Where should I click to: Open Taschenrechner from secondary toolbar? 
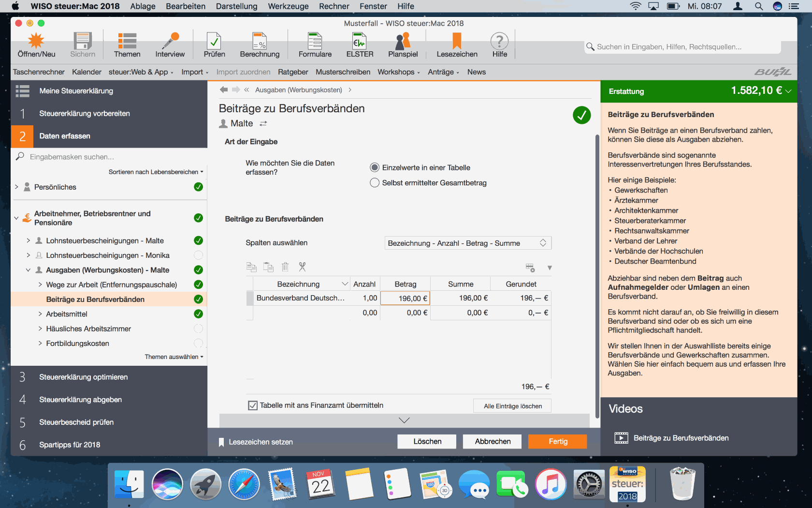[x=39, y=72]
